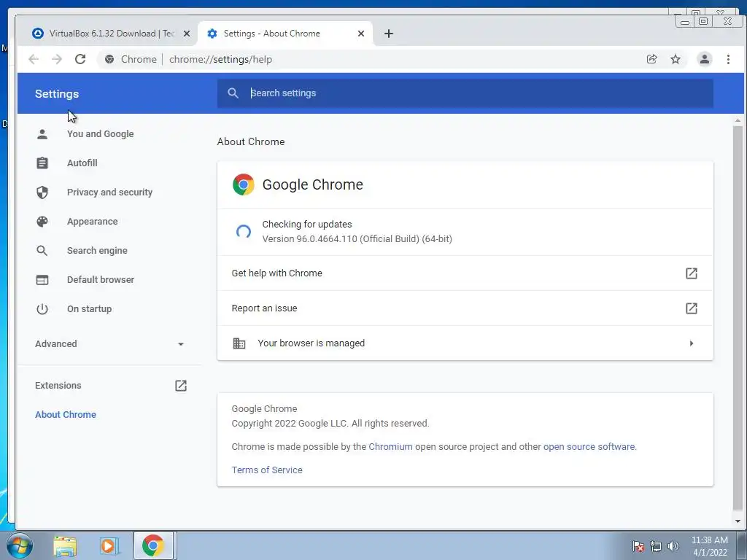Select the Settings - About Chrome tab
This screenshot has width=747, height=560.
click(x=285, y=34)
